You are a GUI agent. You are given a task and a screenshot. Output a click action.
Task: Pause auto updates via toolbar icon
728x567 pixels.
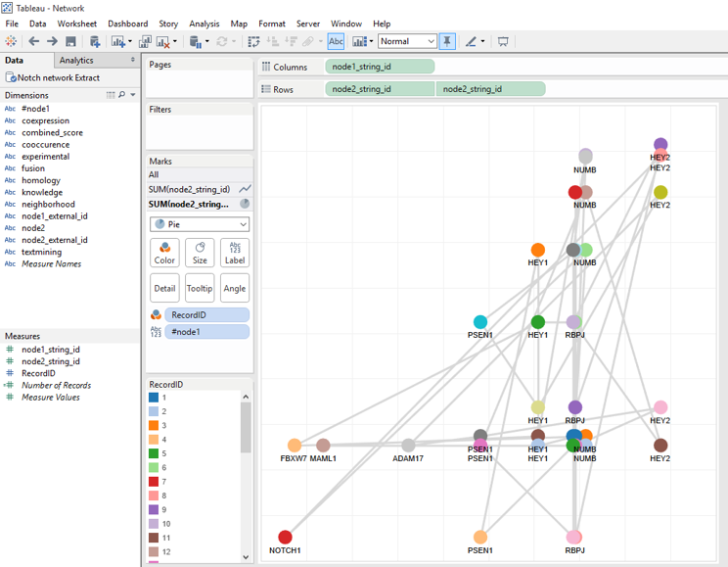(196, 42)
